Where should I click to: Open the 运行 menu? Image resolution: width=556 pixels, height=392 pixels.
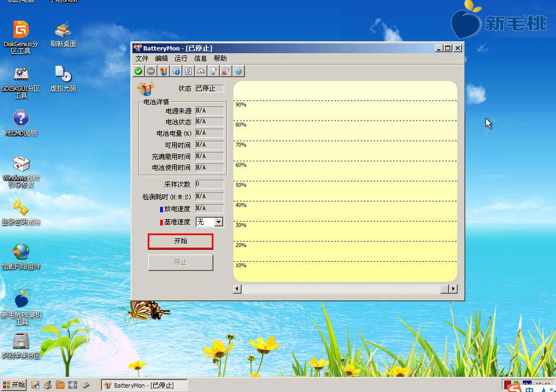coord(181,59)
